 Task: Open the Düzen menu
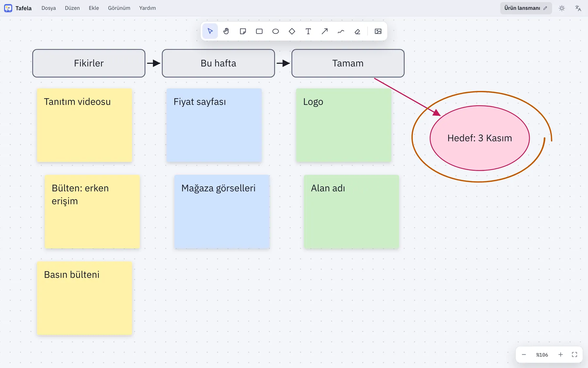(72, 8)
